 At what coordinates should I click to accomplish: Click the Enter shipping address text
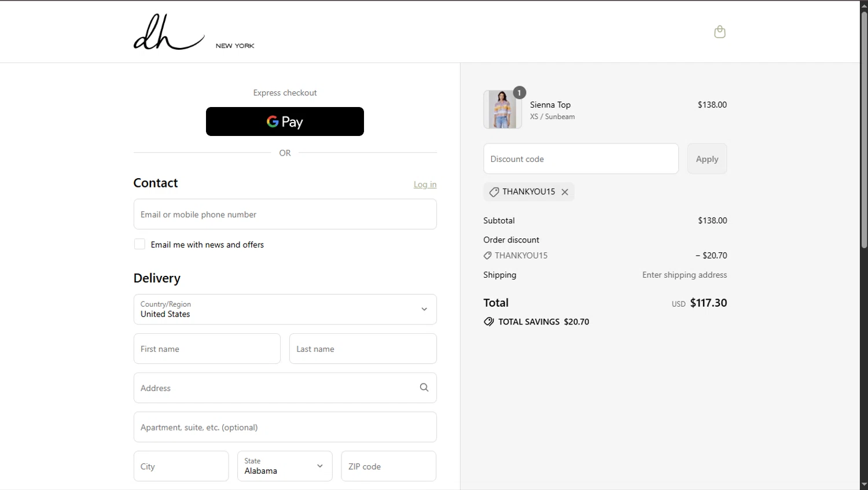(x=685, y=275)
